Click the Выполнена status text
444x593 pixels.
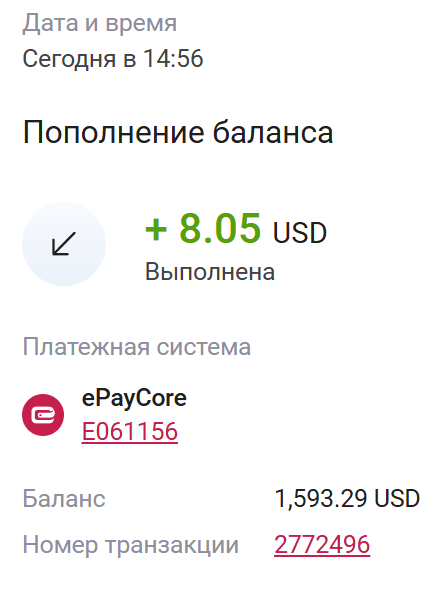[210, 272]
